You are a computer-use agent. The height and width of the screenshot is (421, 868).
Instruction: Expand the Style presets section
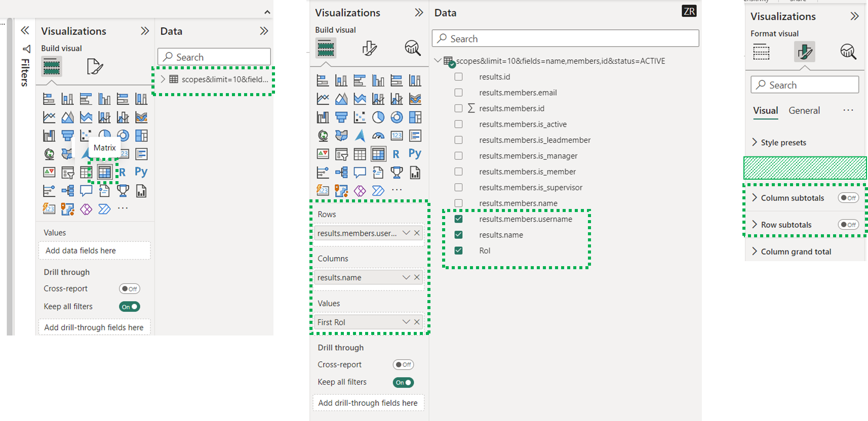(783, 143)
